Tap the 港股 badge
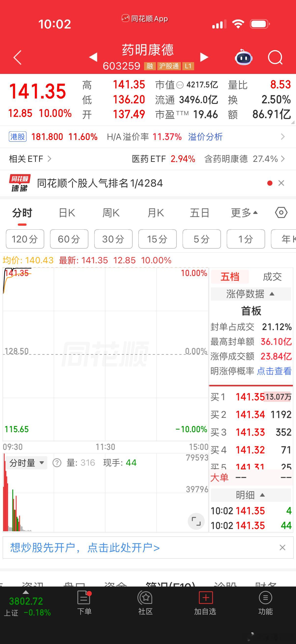Image resolution: width=296 pixels, height=644 pixels. pyautogui.click(x=17, y=137)
